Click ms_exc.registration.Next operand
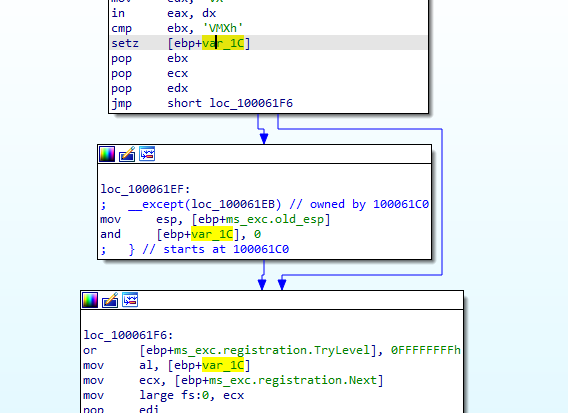The height and width of the screenshot is (413, 568). click(x=279, y=380)
